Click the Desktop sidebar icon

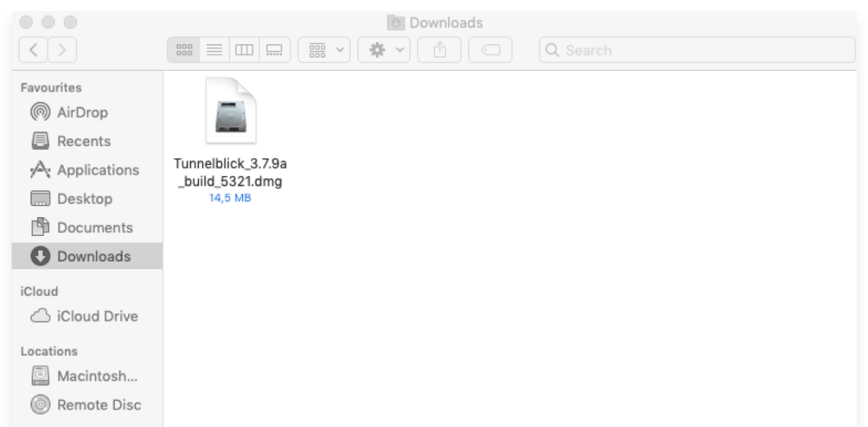(41, 198)
